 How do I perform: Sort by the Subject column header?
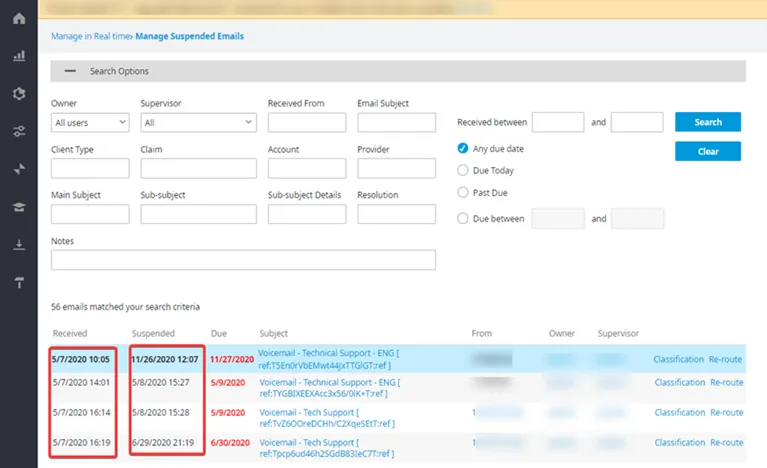273,334
